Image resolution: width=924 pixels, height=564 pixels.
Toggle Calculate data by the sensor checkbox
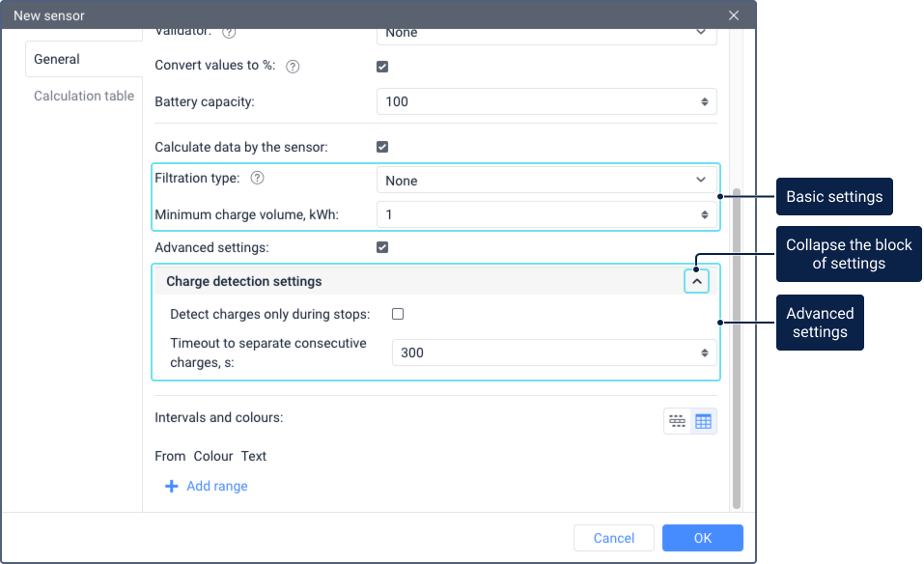click(382, 147)
